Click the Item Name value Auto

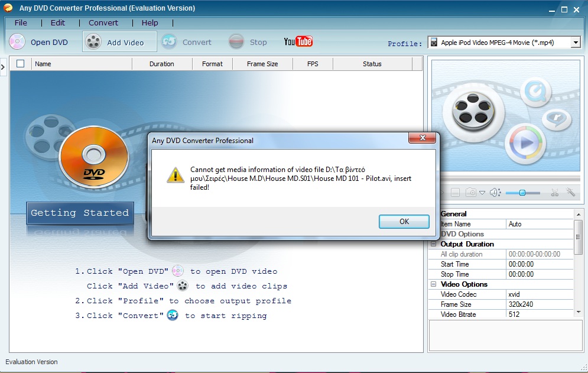tap(540, 224)
